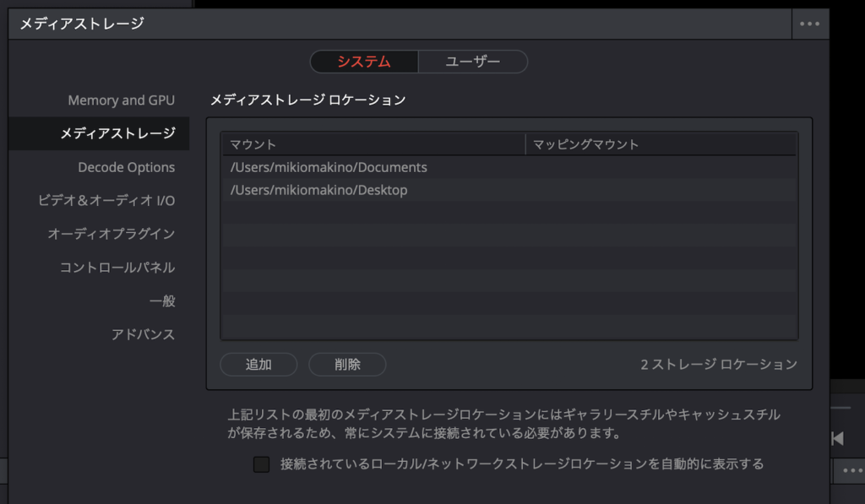The width and height of the screenshot is (865, 504).
Task: Open コントロールパネル settings
Action: coord(117,268)
